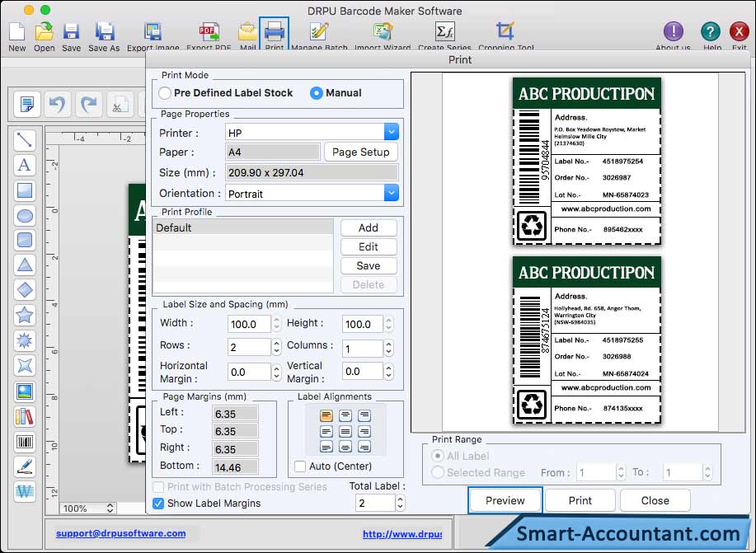This screenshot has width=756, height=553.
Task: Click the Preview button
Action: (505, 500)
